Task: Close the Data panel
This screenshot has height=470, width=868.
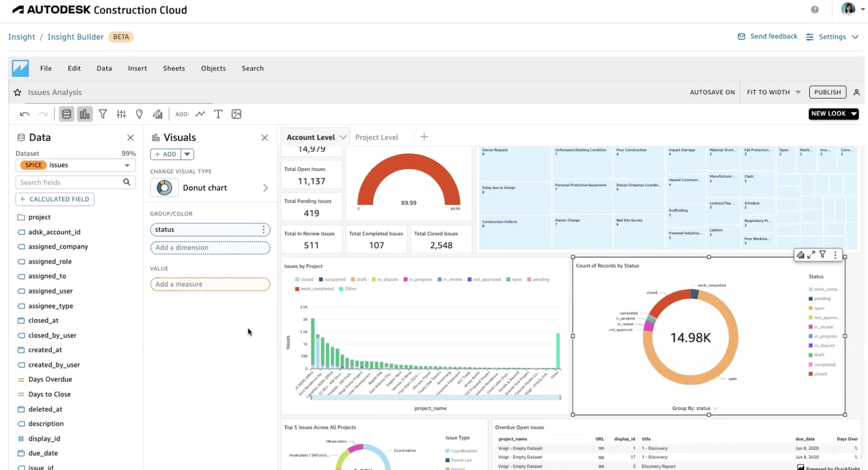Action: click(131, 138)
